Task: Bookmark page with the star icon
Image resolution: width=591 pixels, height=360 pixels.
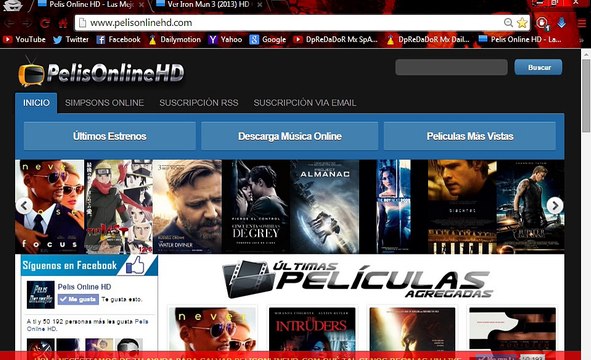Action: (522, 23)
